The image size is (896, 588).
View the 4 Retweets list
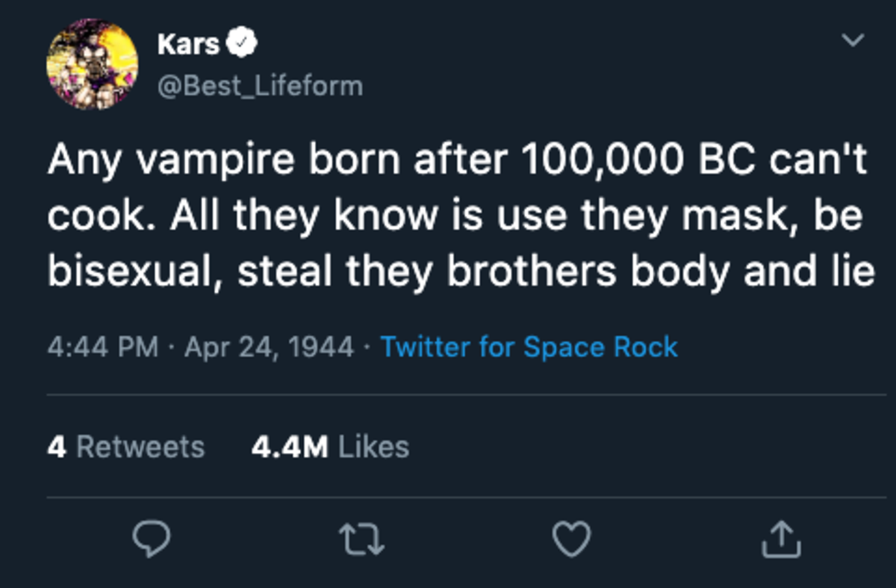(125, 446)
